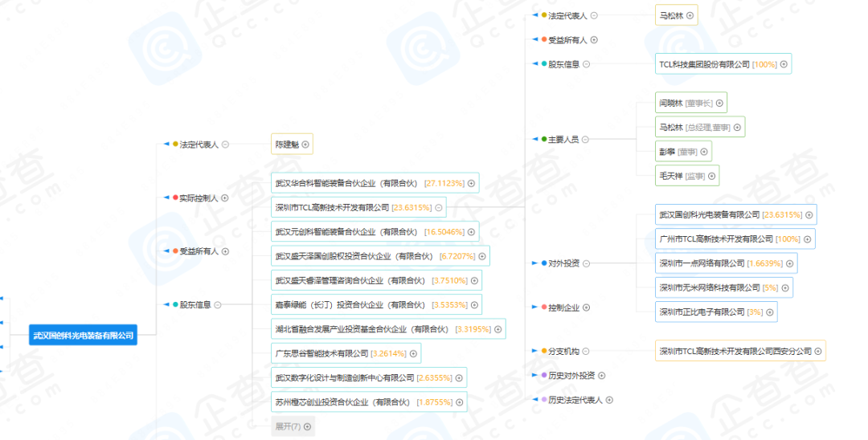The image size is (868, 440).
Task: Open shareholder 广东思谷智能技术有限公司 3.2614%
Action: 346,353
